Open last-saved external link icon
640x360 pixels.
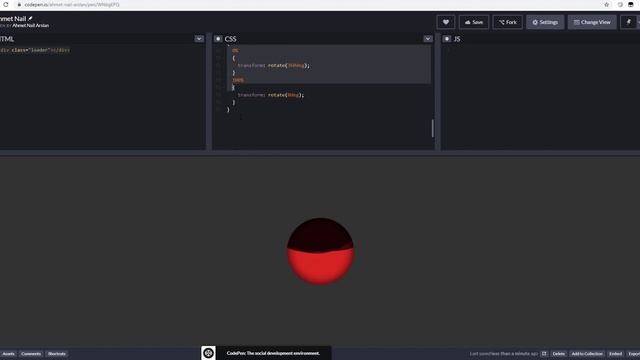pos(544,354)
